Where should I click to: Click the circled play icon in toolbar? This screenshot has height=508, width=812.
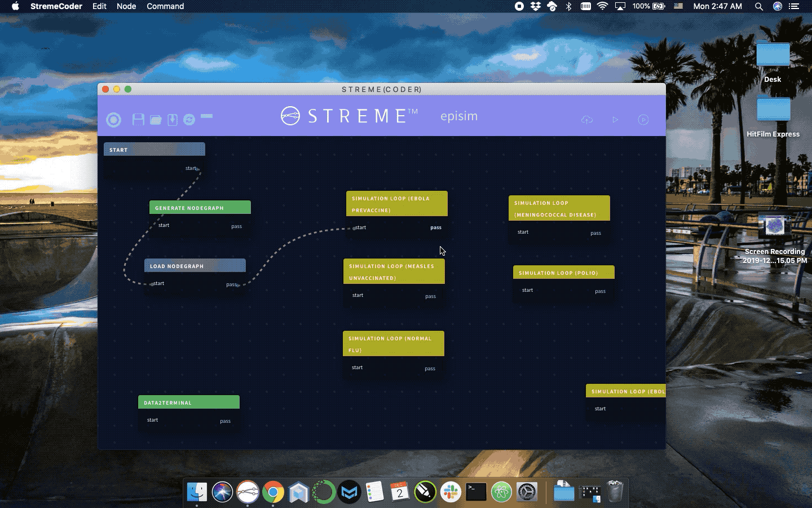pyautogui.click(x=643, y=120)
